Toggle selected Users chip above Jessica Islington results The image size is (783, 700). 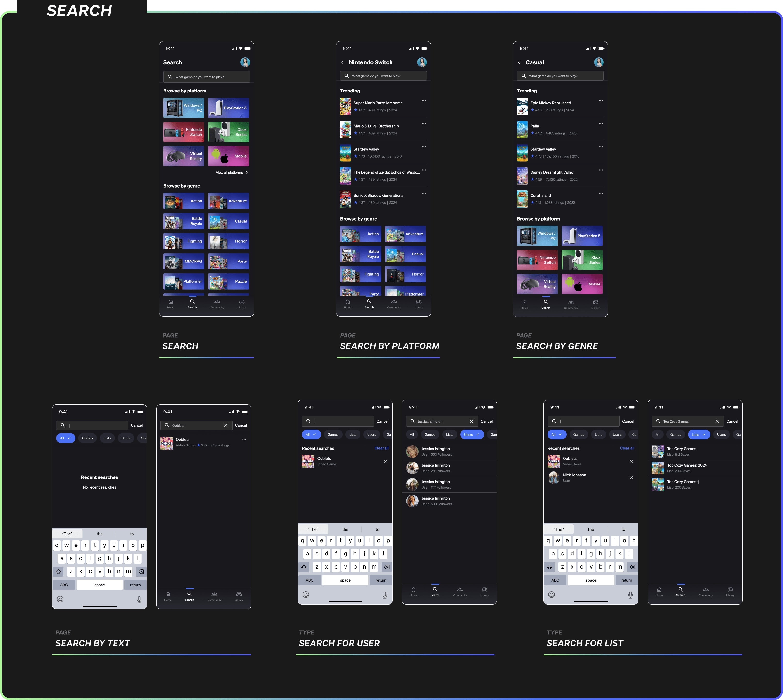pos(472,435)
